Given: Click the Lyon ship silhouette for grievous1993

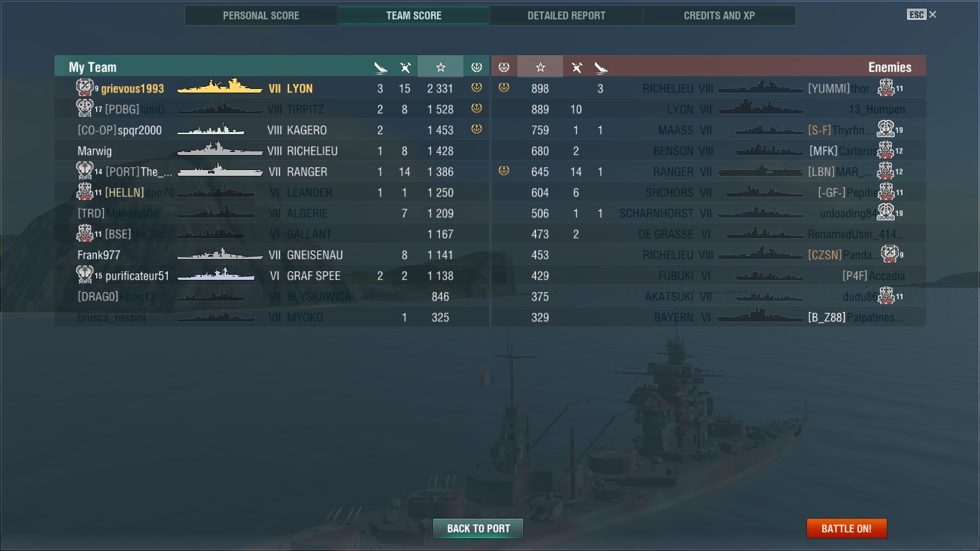Looking at the screenshot, I should pos(220,87).
